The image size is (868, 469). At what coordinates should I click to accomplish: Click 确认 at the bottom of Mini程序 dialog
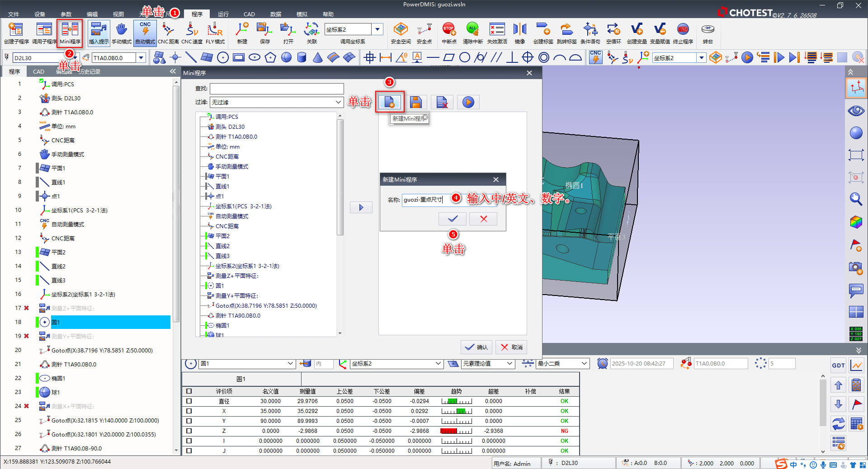coord(476,347)
